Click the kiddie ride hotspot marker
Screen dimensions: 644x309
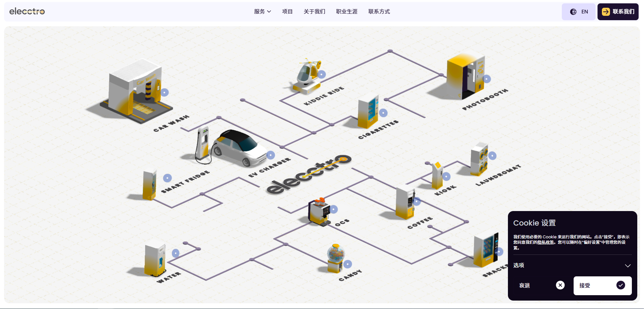click(x=322, y=74)
